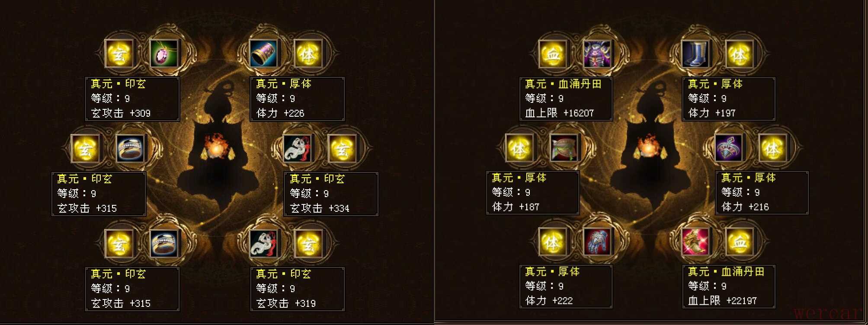The width and height of the screenshot is (868, 325).
Task: Select the white charm icon above 玄攻击 +319
Action: (x=264, y=243)
